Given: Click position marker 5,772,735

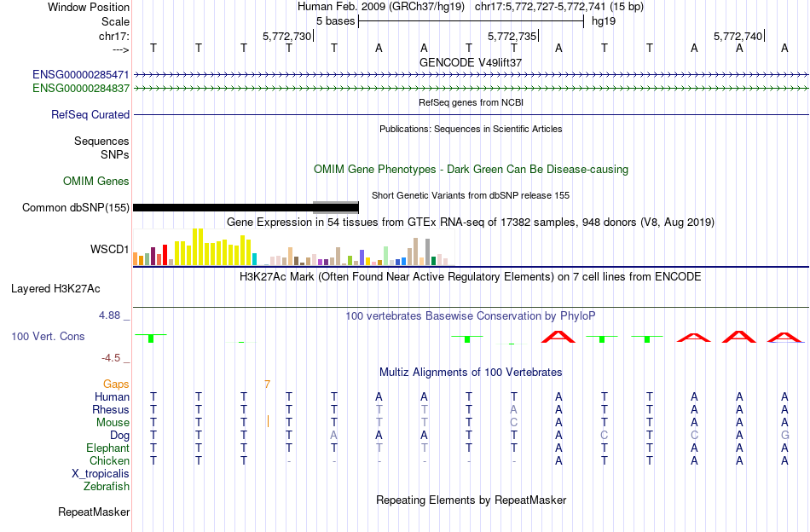Looking at the screenshot, I should coord(512,36).
